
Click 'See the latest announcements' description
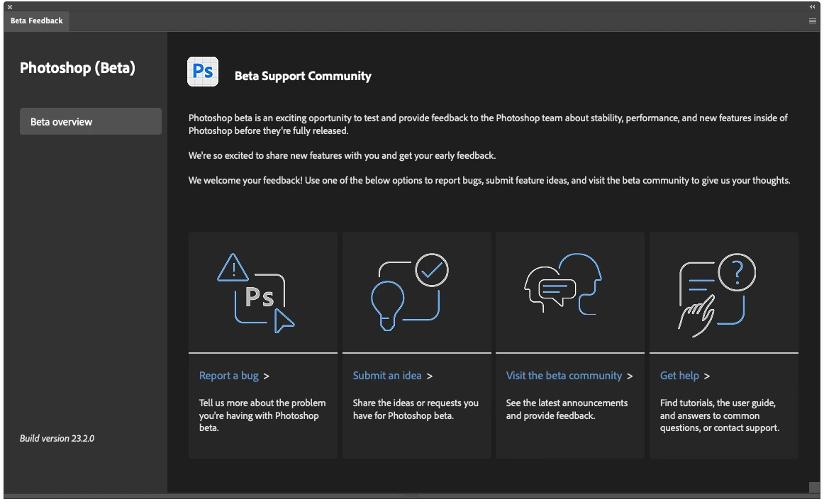(x=567, y=409)
